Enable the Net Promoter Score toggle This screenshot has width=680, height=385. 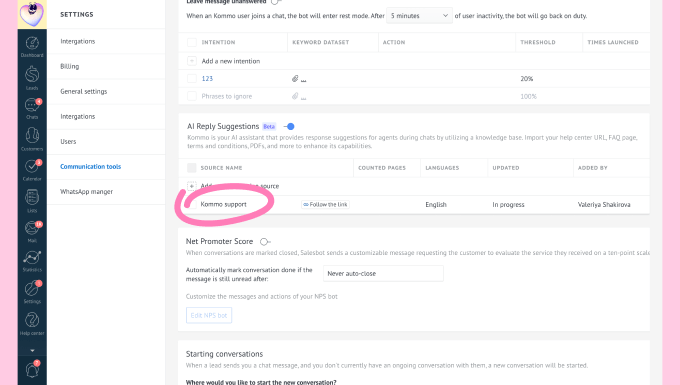265,241
